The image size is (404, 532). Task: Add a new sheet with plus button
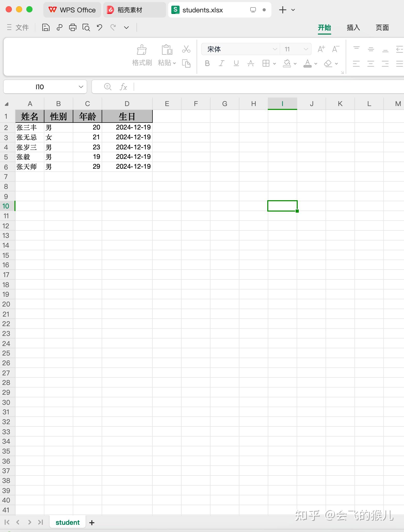click(92, 522)
